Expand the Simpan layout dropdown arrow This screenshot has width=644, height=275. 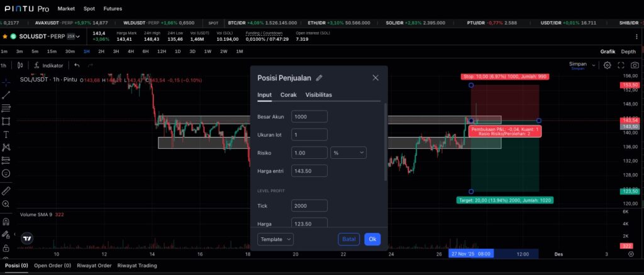pyautogui.click(x=593, y=64)
